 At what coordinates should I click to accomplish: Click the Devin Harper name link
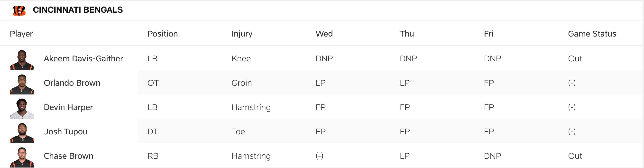[68, 107]
